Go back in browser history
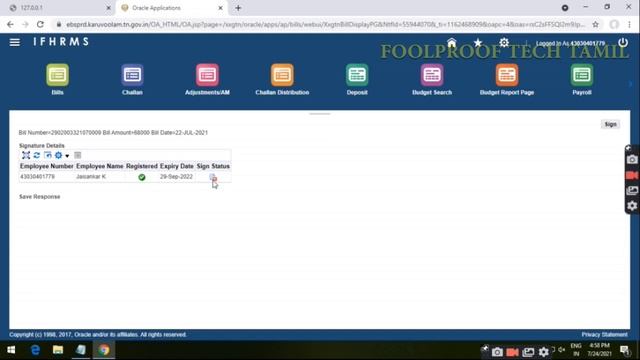Screen dimensions: 640x360 pyautogui.click(x=10, y=24)
